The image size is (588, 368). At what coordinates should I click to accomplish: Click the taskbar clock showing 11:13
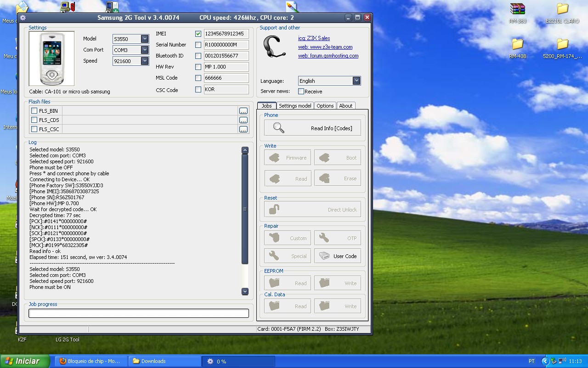click(x=576, y=362)
